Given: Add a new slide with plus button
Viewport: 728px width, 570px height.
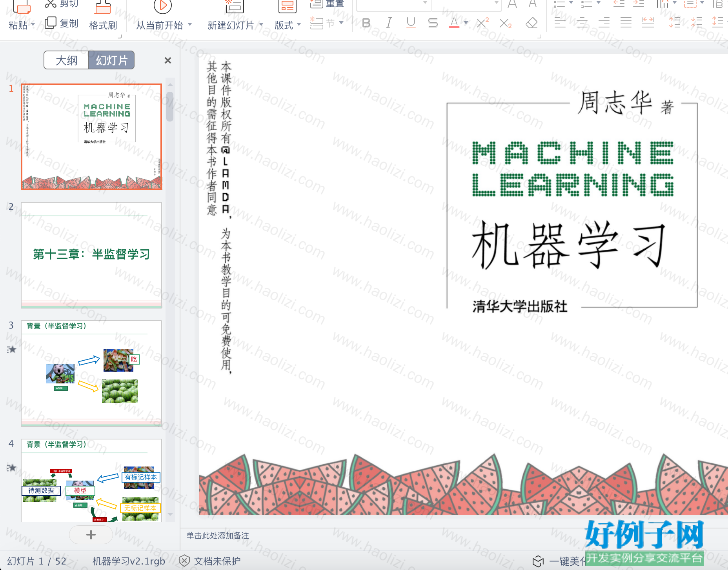Looking at the screenshot, I should point(91,535).
